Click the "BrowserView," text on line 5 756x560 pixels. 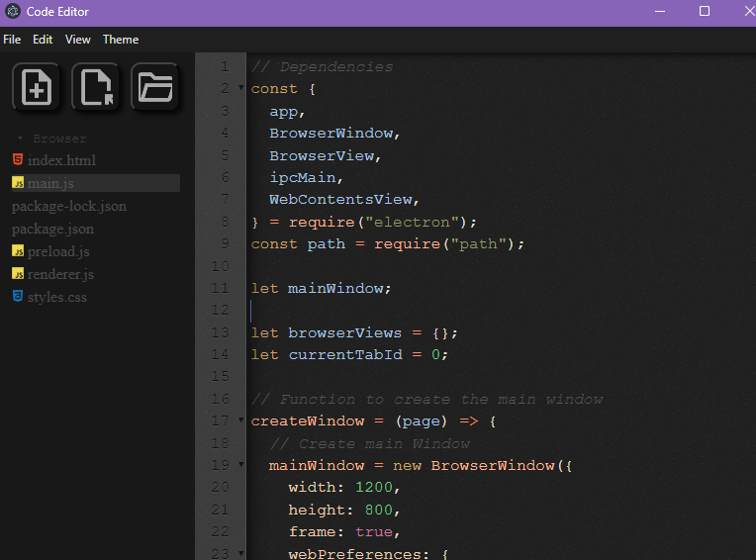coord(325,156)
